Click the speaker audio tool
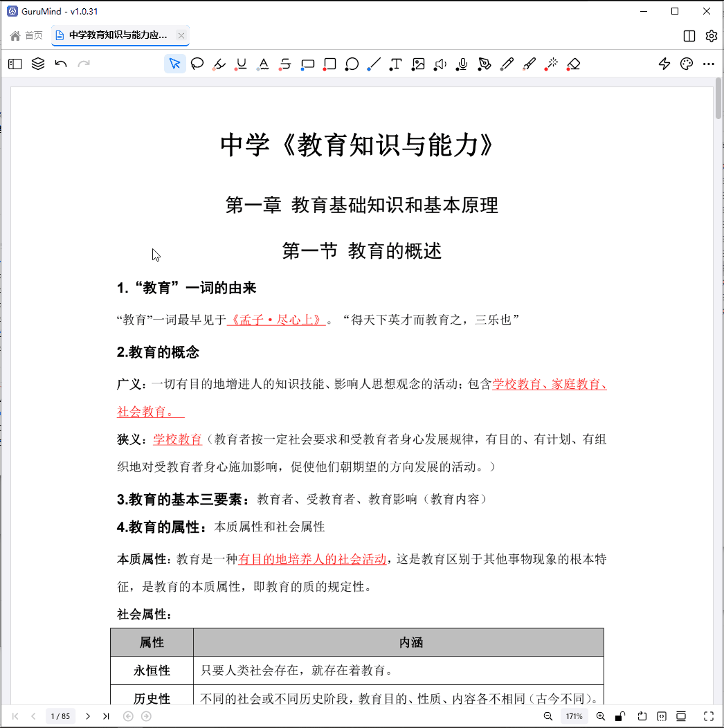 point(440,64)
